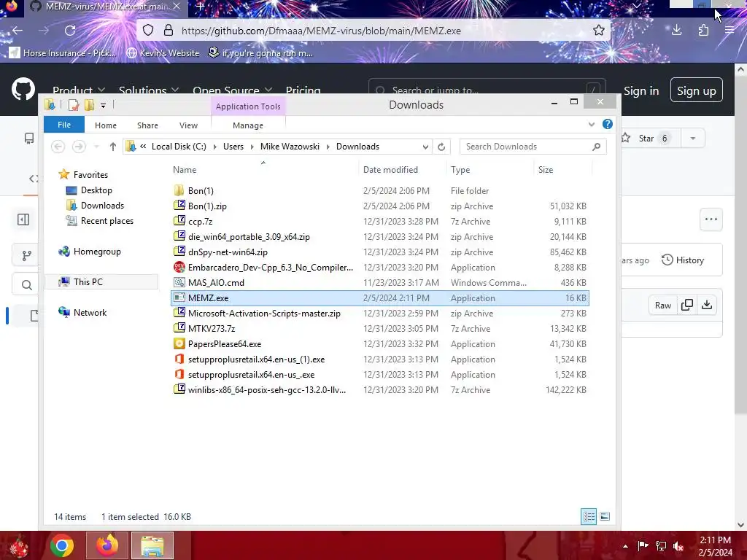Open the Explorer File tab

[x=64, y=125]
